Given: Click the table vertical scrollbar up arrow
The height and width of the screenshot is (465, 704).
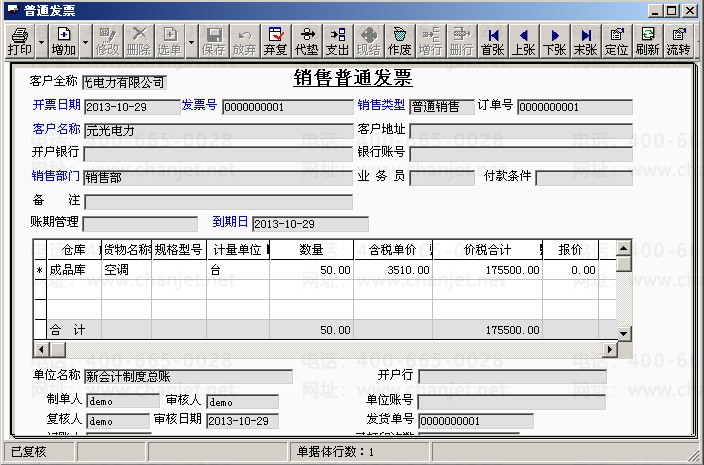Looking at the screenshot, I should tap(624, 248).
